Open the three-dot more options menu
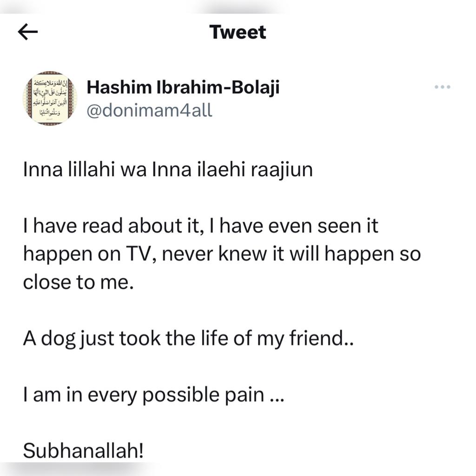Image resolution: width=476 pixels, height=476 pixels. 442,87
